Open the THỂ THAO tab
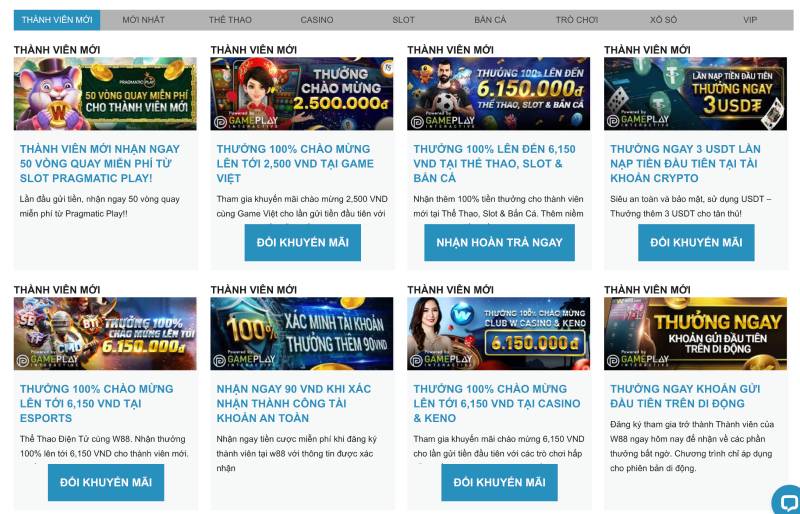Viewport: 800px width, 514px height. coord(230,20)
